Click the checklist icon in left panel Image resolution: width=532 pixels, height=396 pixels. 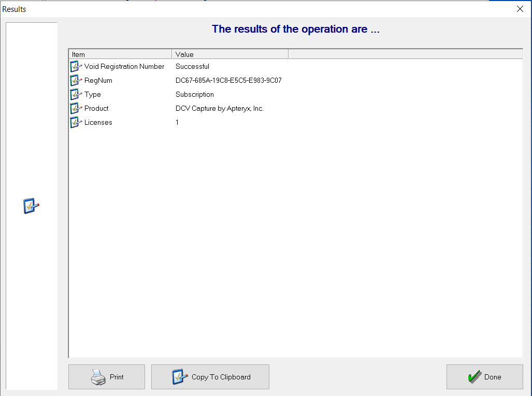click(x=31, y=206)
